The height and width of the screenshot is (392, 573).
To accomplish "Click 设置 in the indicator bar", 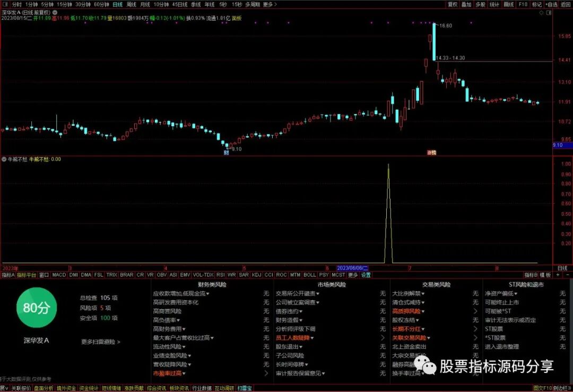I will (366, 275).
